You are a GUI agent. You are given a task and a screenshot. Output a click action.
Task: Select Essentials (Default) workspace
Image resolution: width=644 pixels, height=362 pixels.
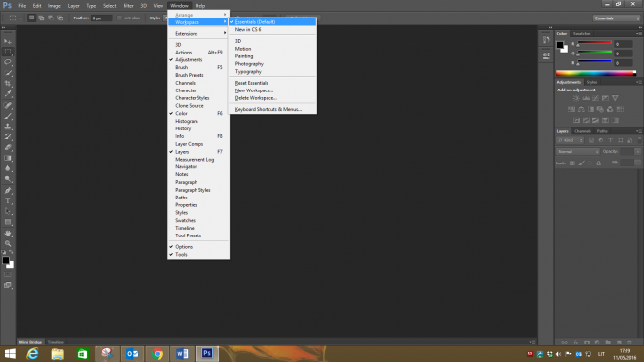(272, 22)
